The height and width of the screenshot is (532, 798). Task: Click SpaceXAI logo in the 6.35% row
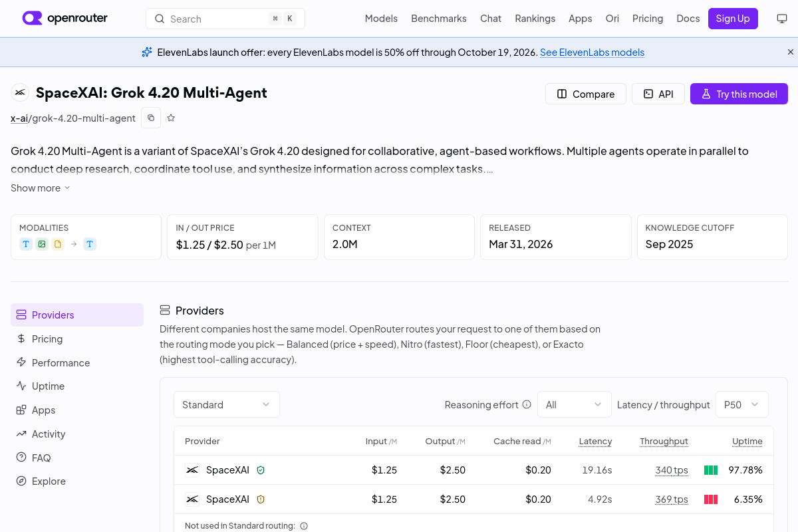point(192,499)
